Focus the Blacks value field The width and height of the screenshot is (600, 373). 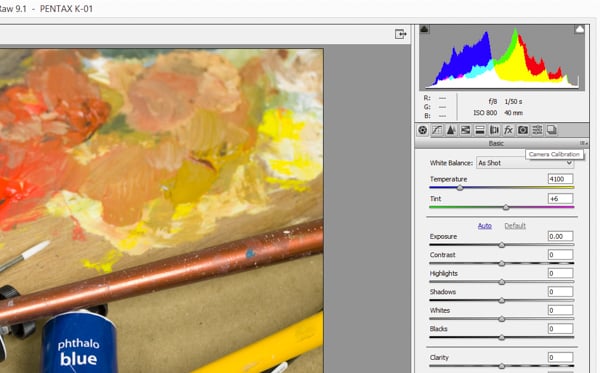pyautogui.click(x=560, y=329)
